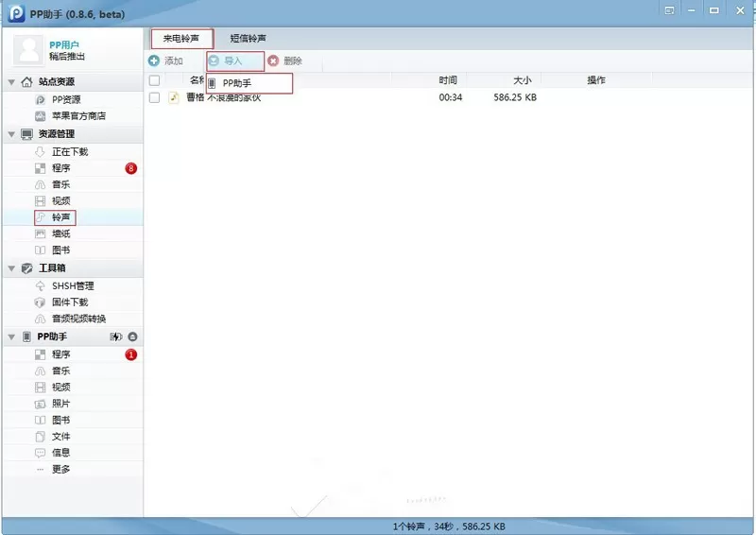Click the device 音乐 icon under PP助手
The width and height of the screenshot is (756, 535).
tap(40, 371)
